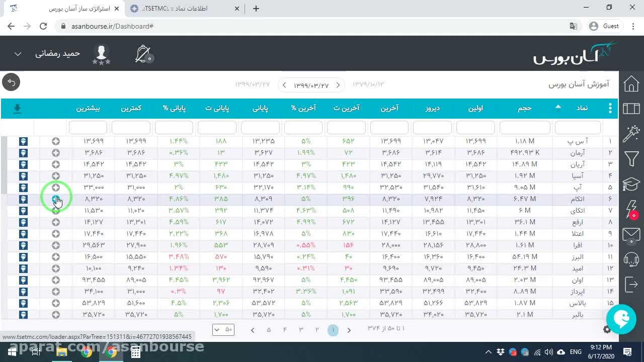The height and width of the screenshot is (362, 644).
Task: Click the table vertical scrollbar thumb
Action: pos(4,165)
